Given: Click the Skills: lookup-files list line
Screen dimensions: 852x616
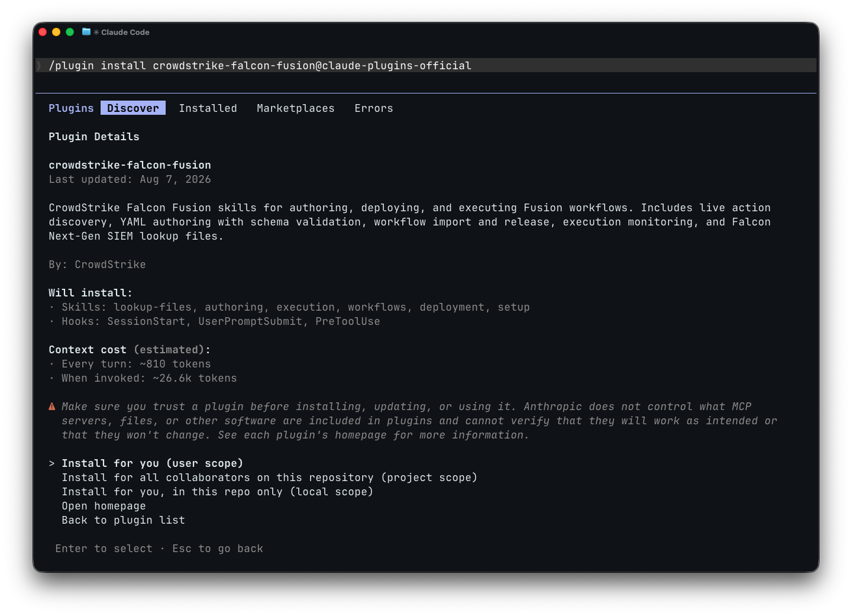Looking at the screenshot, I should coord(289,307).
